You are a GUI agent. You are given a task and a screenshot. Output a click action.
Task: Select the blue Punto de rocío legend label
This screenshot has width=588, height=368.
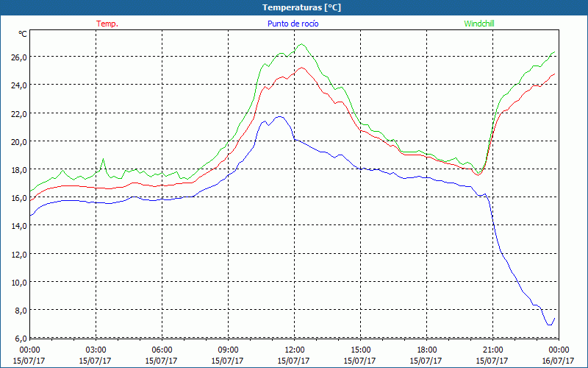(x=293, y=24)
